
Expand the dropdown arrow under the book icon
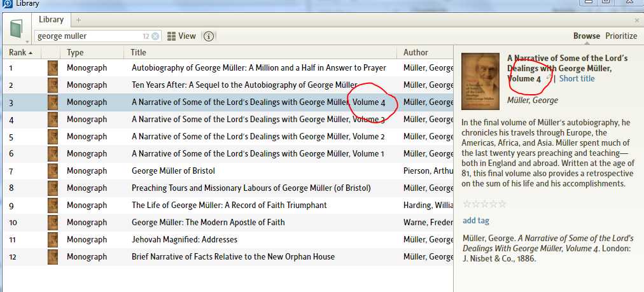pyautogui.click(x=27, y=41)
